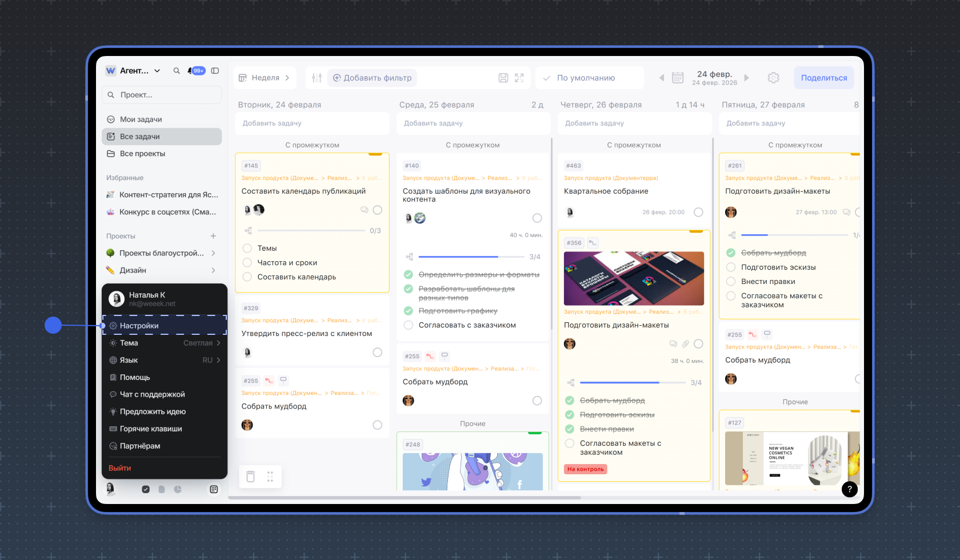Open board settings gear icon
This screenshot has width=960, height=560.
(773, 78)
